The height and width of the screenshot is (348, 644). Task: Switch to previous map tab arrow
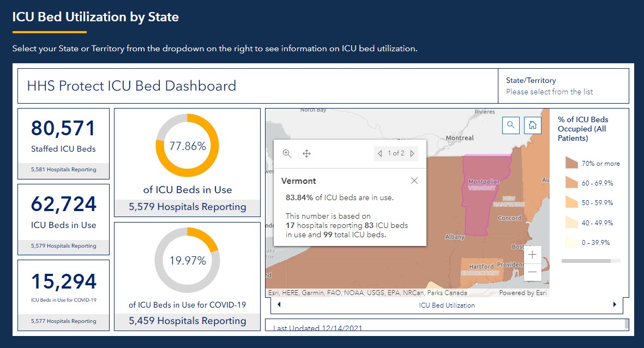pyautogui.click(x=279, y=305)
